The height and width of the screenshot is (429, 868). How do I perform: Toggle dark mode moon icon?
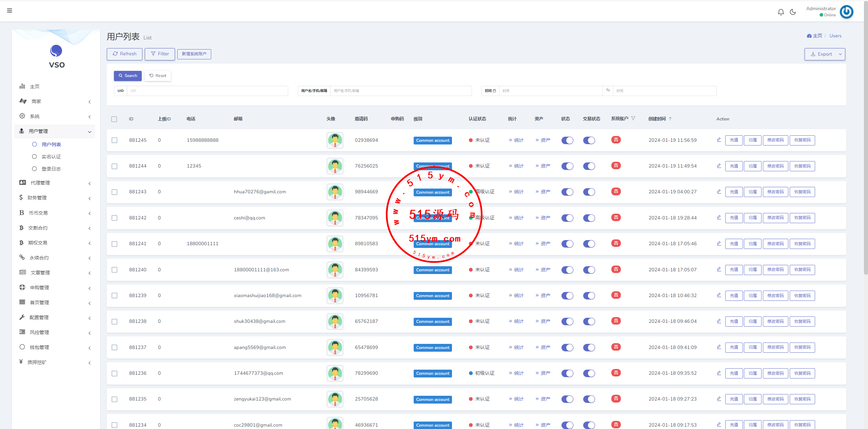coord(793,12)
